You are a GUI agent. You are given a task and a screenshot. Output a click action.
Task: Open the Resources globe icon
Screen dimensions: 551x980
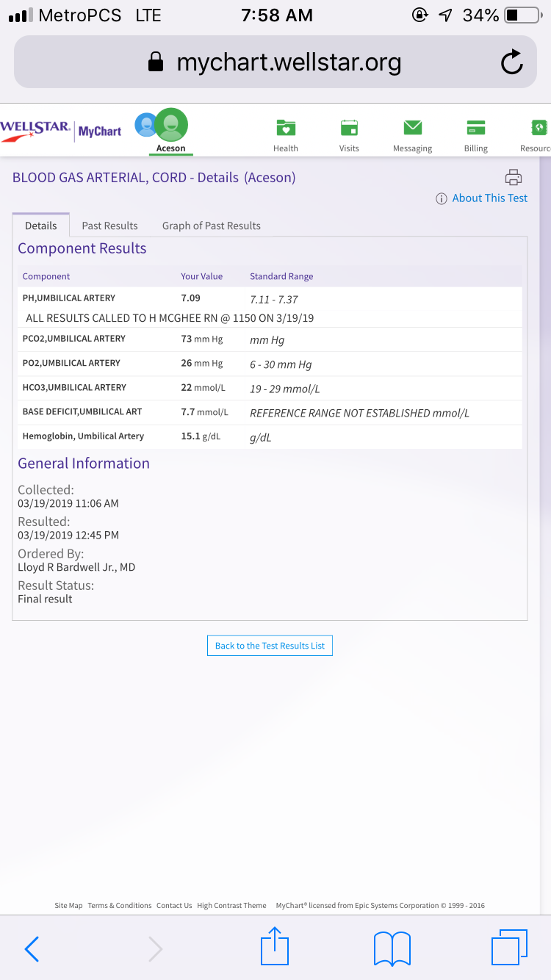click(x=539, y=129)
